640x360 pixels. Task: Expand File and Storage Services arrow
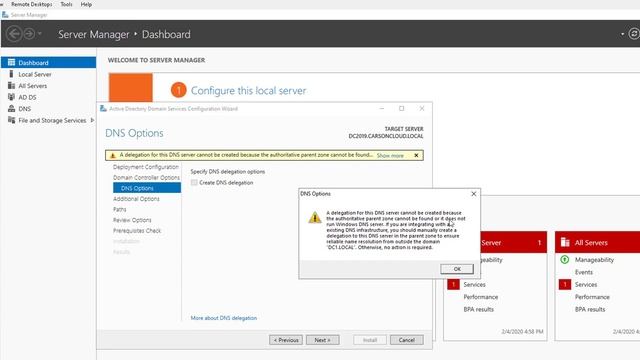click(92, 120)
